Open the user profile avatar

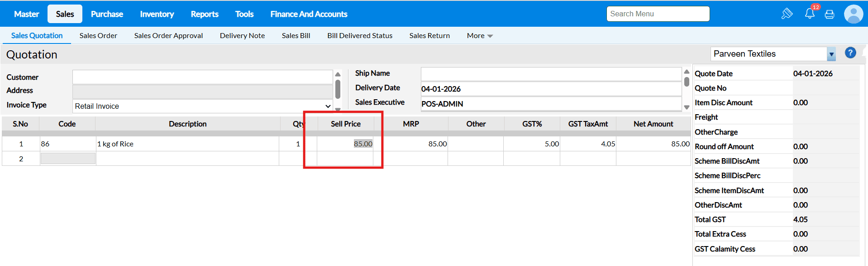854,14
